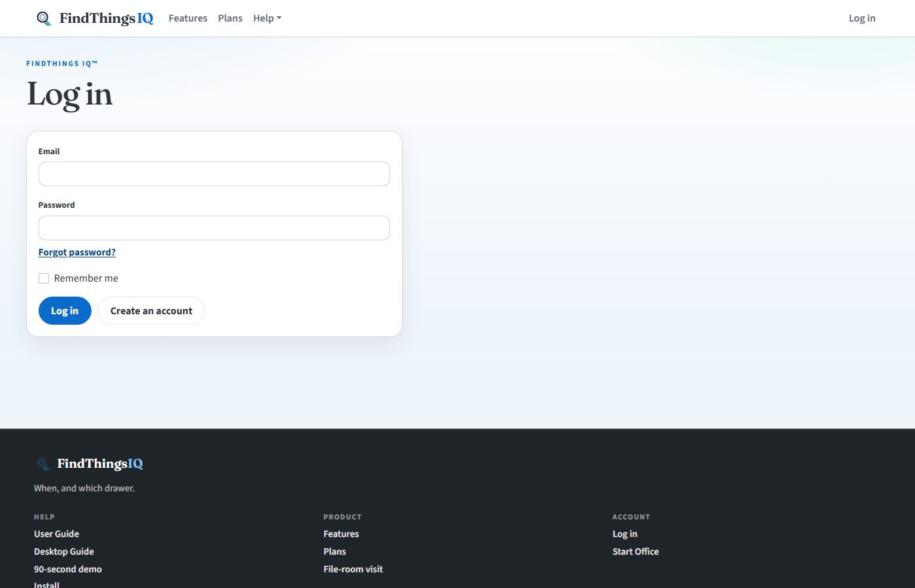Click the footer magnifier logo icon
The width and height of the screenshot is (915, 588).
pos(42,464)
